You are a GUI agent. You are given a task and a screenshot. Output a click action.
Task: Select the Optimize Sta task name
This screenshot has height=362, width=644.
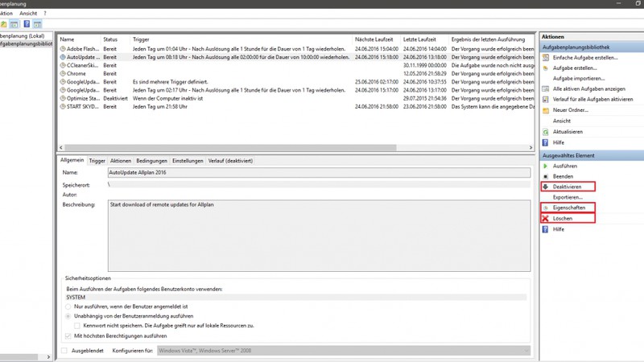tap(83, 98)
